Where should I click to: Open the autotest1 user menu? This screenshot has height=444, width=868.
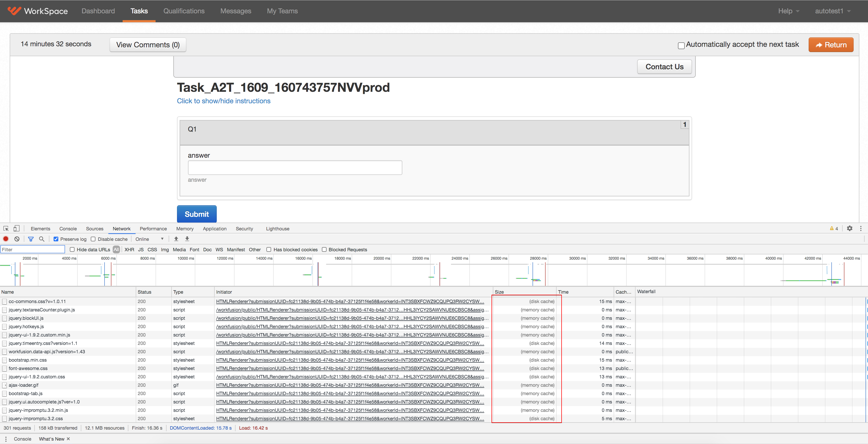833,11
